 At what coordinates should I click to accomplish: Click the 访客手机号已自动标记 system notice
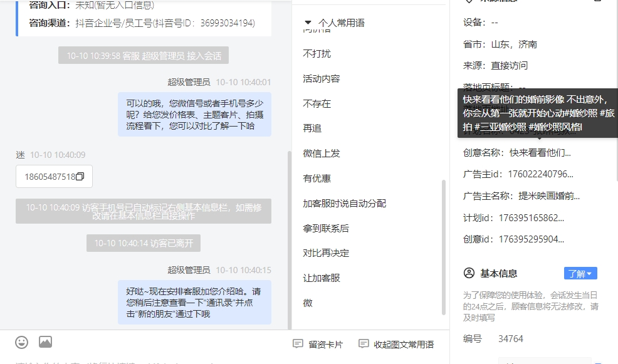144,211
